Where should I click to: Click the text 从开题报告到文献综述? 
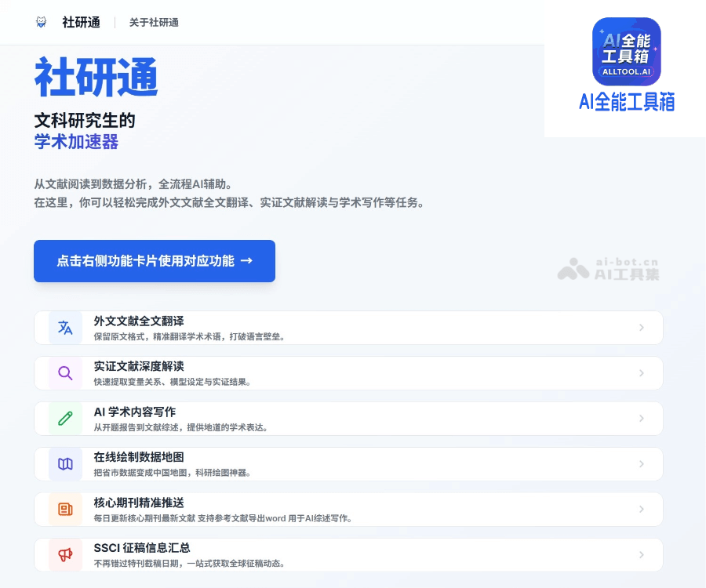136,427
